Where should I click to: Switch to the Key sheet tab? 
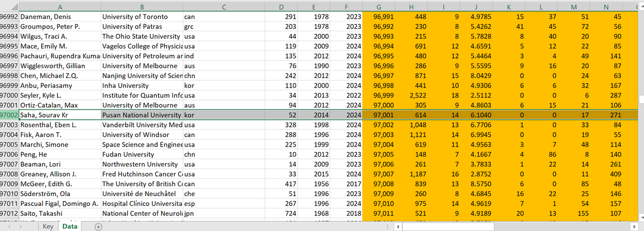(x=48, y=227)
